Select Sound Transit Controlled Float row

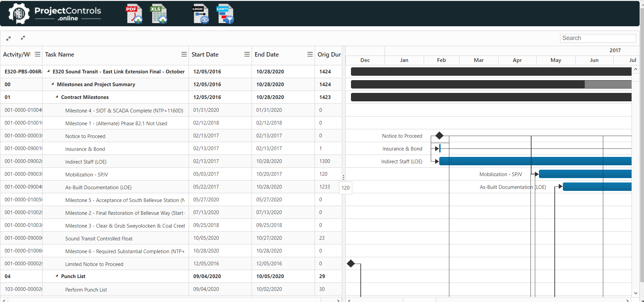click(x=171, y=238)
